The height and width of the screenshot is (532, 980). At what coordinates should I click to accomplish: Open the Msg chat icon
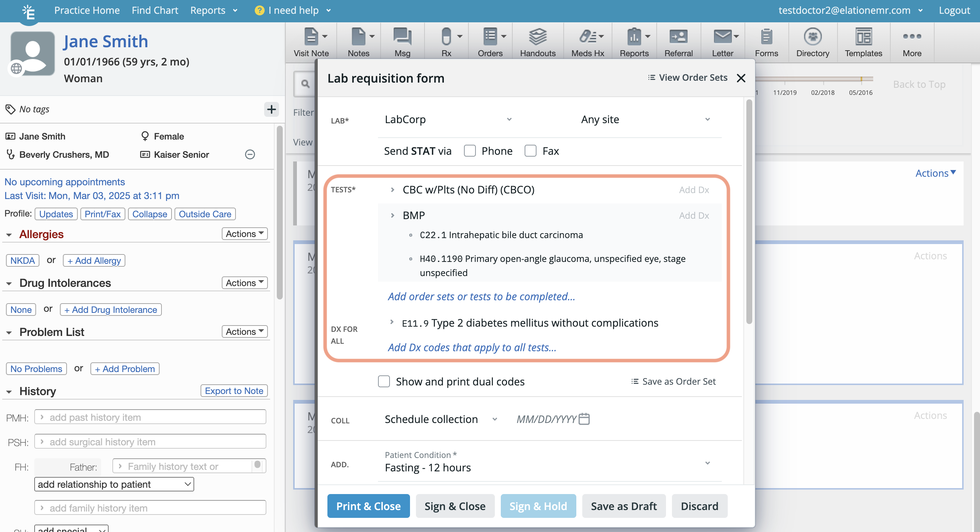point(402,37)
